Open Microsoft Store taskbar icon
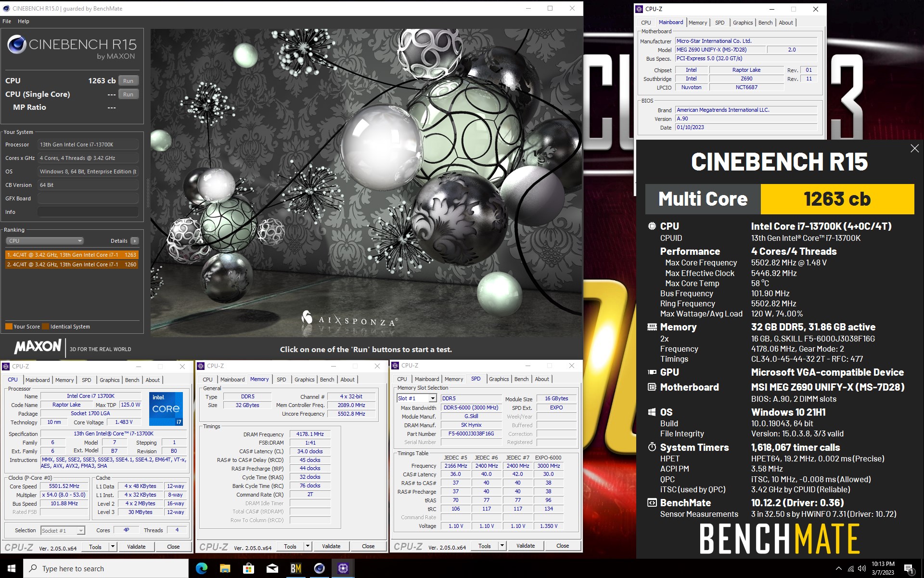Viewport: 924px width, 578px height. coord(248,568)
